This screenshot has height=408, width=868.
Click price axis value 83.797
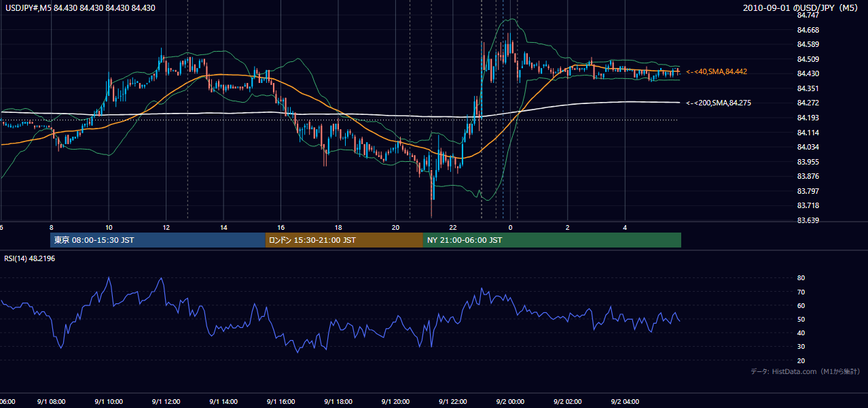coord(808,191)
